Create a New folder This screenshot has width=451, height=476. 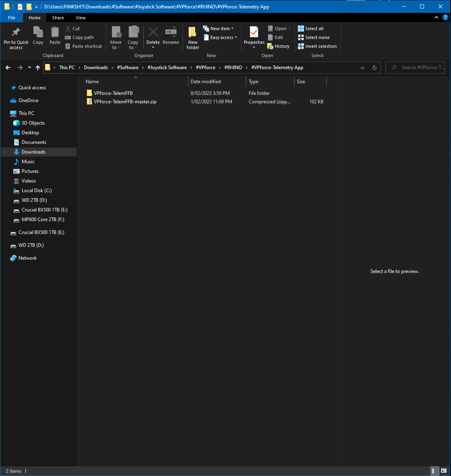click(x=193, y=38)
